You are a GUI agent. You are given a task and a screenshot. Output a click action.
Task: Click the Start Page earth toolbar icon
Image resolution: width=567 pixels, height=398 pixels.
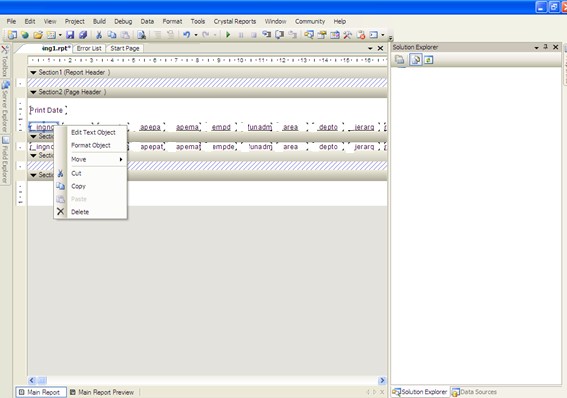pos(25,35)
